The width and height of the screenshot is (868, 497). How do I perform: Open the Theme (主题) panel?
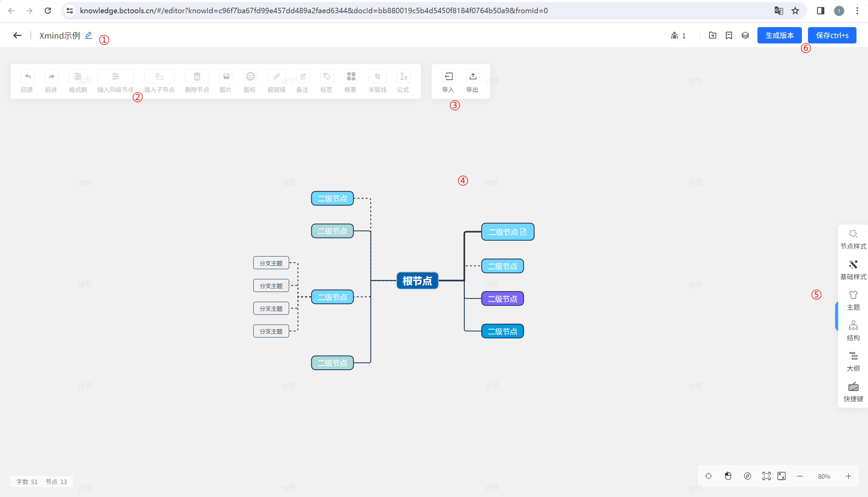coord(853,300)
